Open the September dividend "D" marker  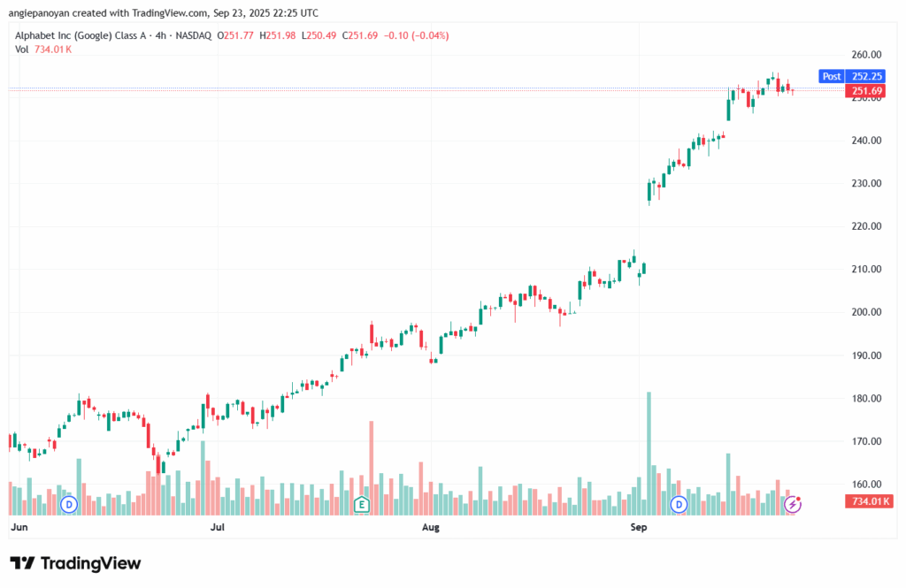click(679, 504)
